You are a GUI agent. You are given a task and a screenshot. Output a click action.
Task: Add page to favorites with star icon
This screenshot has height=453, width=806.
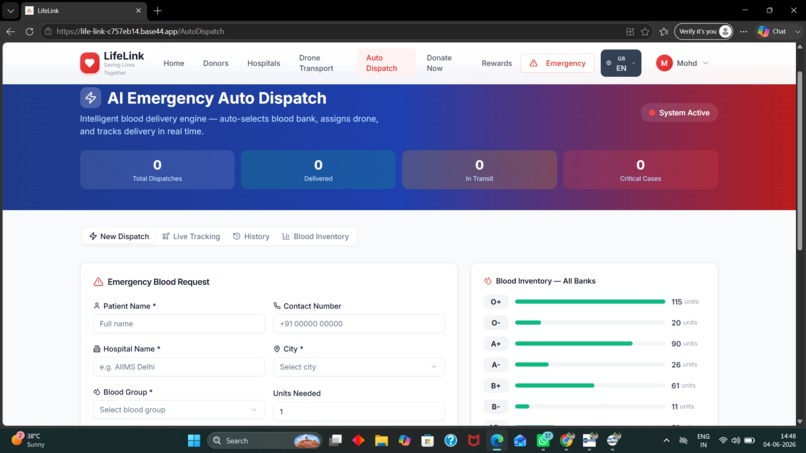645,31
